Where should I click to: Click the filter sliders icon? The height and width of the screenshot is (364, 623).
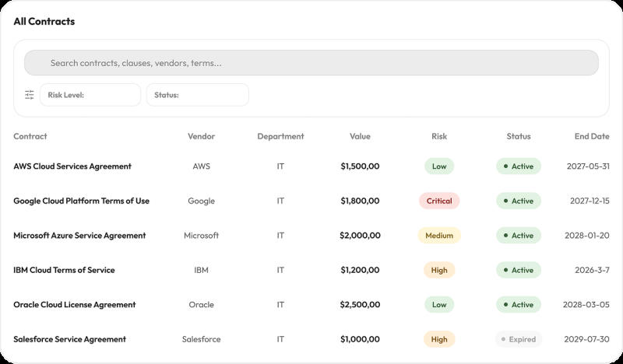pyautogui.click(x=30, y=95)
